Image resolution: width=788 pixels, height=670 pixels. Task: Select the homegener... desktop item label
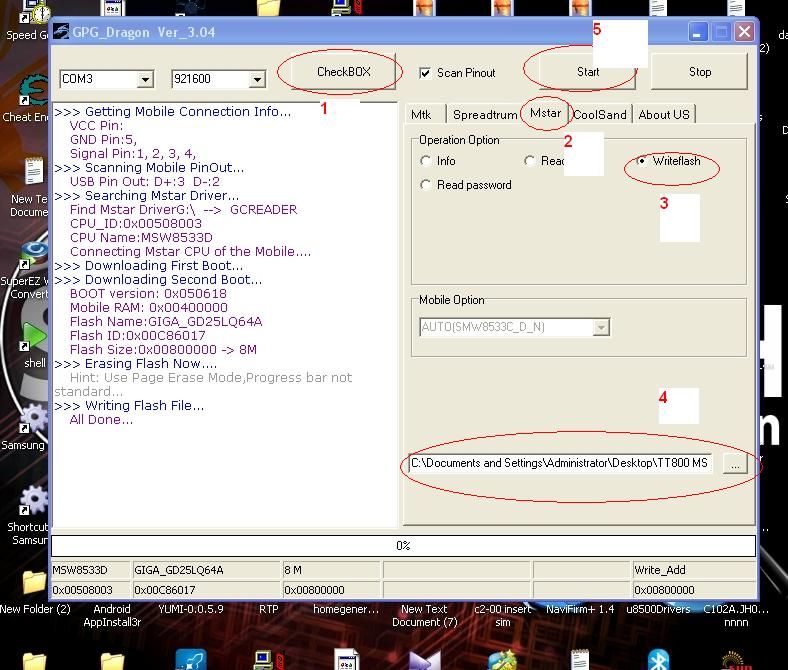(346, 609)
